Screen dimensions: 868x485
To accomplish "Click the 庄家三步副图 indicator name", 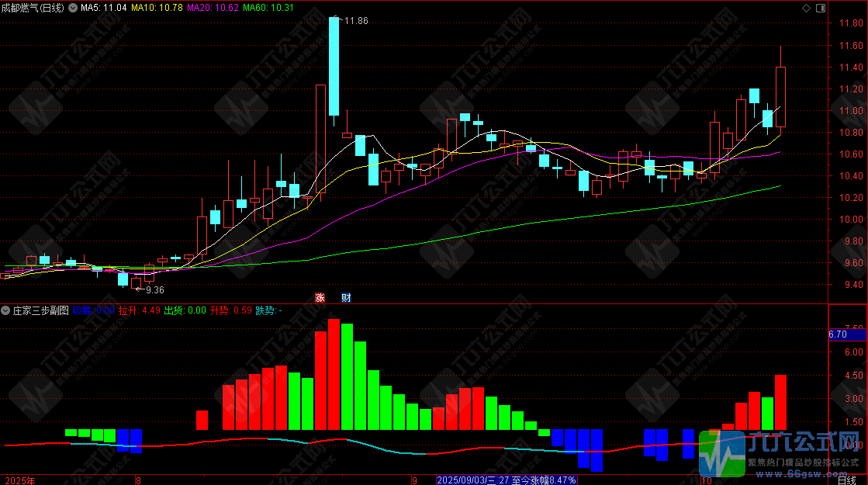I will click(40, 310).
